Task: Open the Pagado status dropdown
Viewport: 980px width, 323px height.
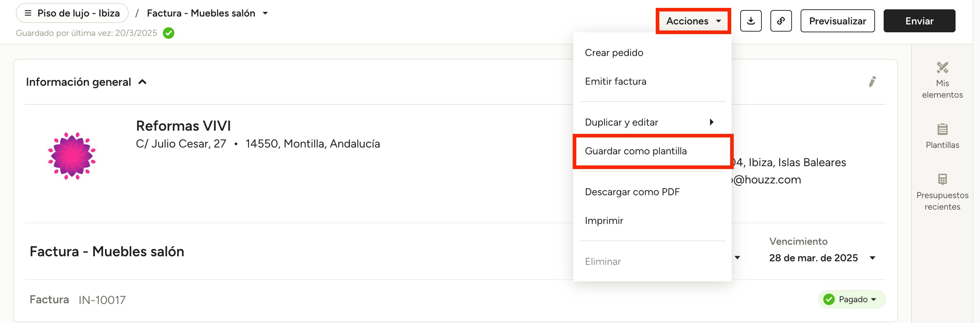Action: (851, 299)
